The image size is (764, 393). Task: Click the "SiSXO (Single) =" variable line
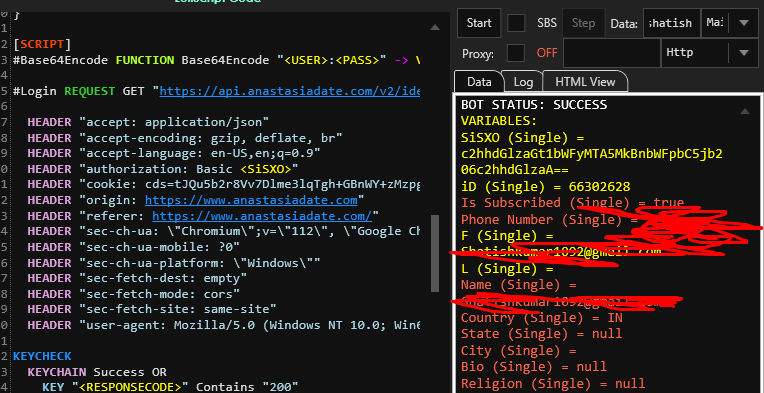click(x=522, y=138)
